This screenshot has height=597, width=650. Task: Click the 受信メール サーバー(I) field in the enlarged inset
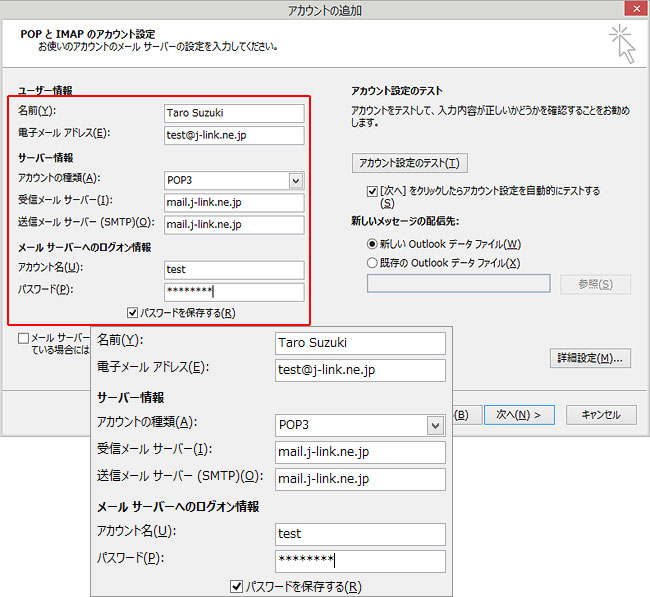coord(360,452)
